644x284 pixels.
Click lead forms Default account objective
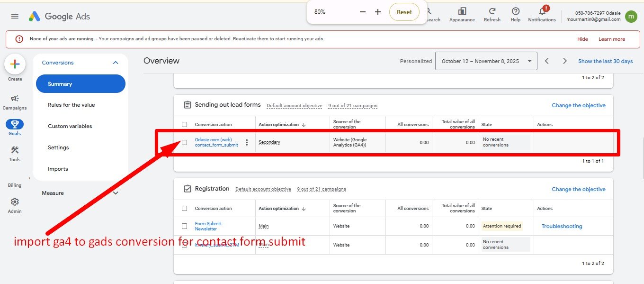(x=295, y=106)
